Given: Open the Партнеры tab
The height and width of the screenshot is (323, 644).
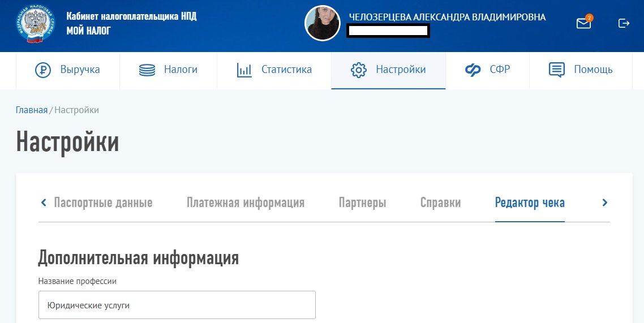Looking at the screenshot, I should coord(362,203).
